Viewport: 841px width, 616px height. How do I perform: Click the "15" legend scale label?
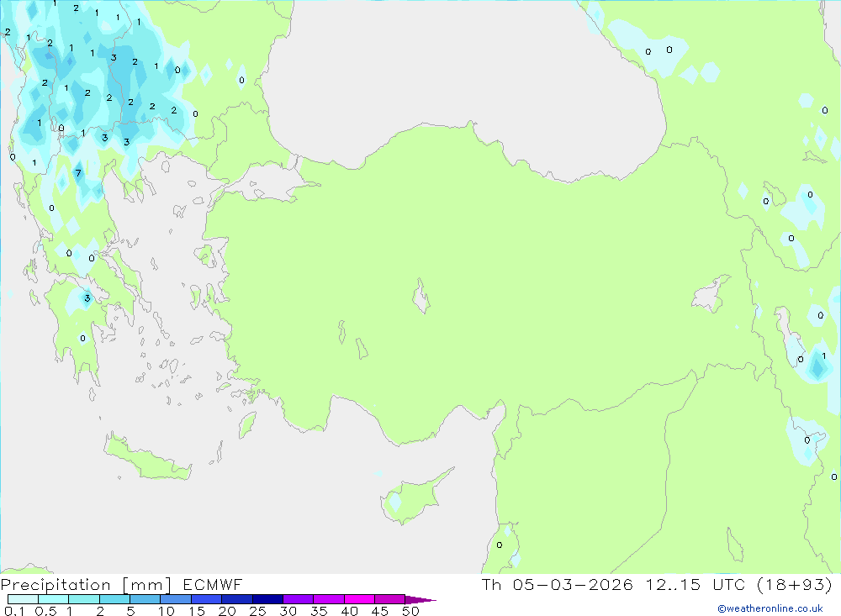[x=197, y=611]
